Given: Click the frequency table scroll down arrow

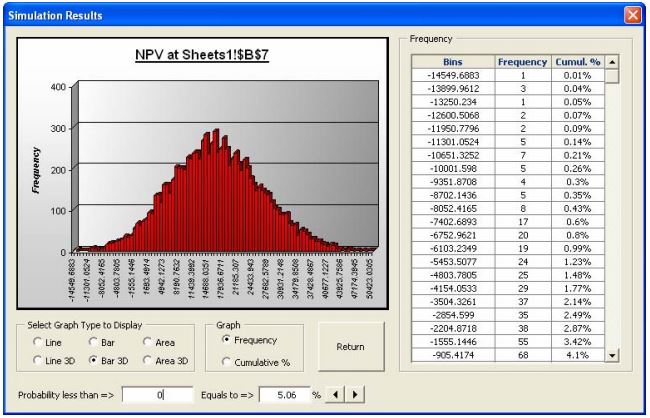Looking at the screenshot, I should pos(612,355).
